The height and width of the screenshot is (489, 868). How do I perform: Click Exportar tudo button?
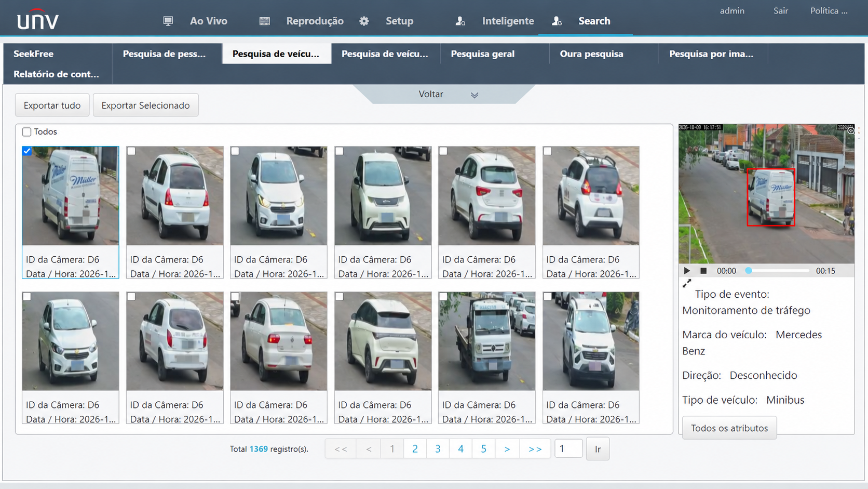(x=52, y=105)
